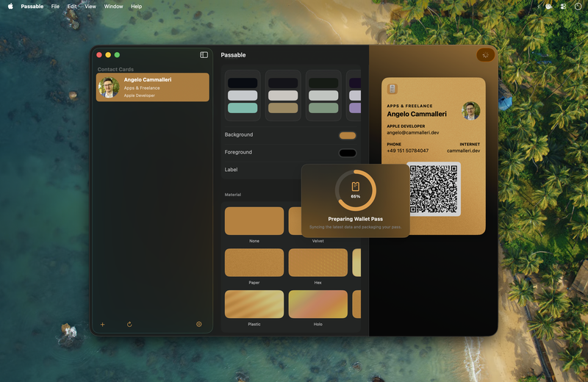Click the APPLE DEVELOPER label on pass
This screenshot has height=382, width=588.
pyautogui.click(x=406, y=126)
